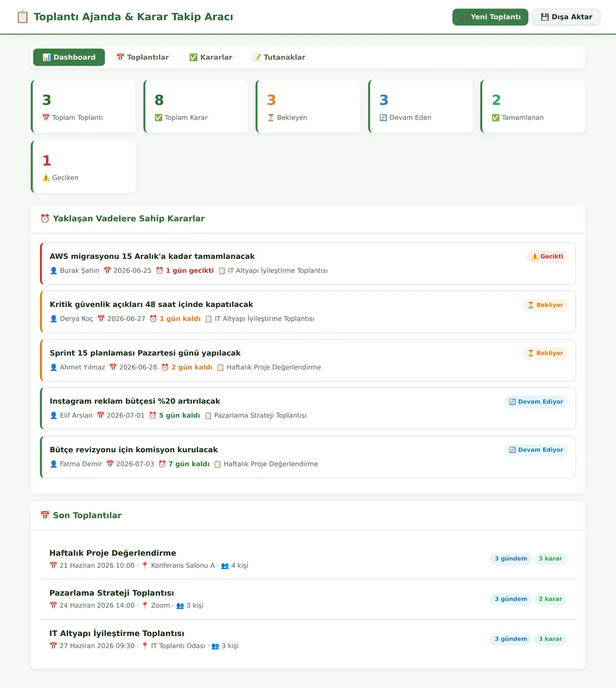
Task: Click the clipboard icon beside the app title
Action: coord(23,17)
